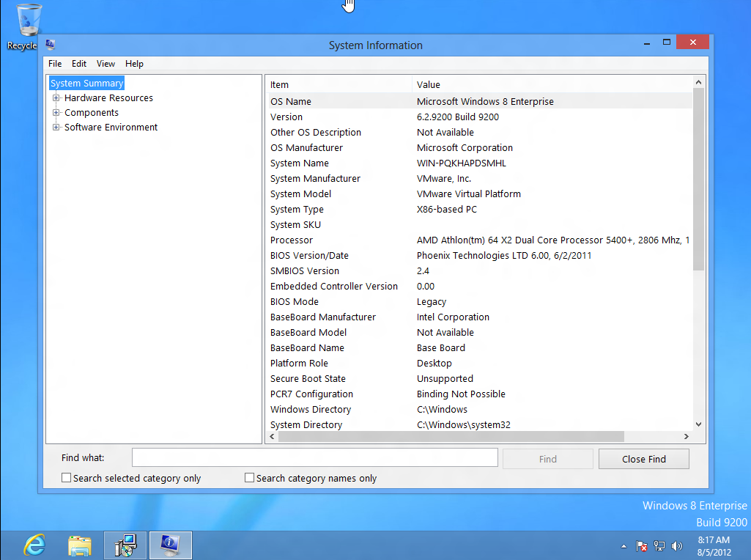
Task: Click the System Information title bar icon
Action: (x=51, y=45)
